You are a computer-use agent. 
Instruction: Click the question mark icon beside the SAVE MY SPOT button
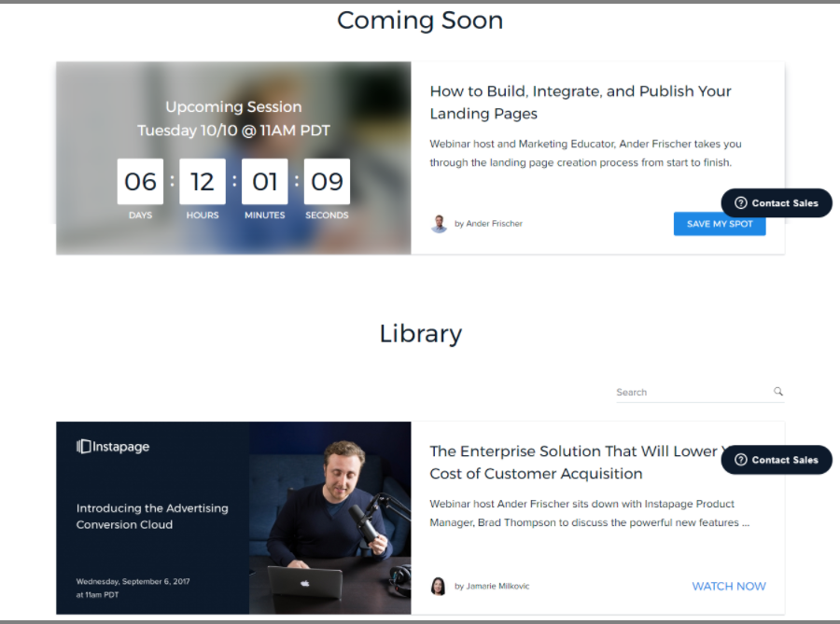[x=741, y=203]
